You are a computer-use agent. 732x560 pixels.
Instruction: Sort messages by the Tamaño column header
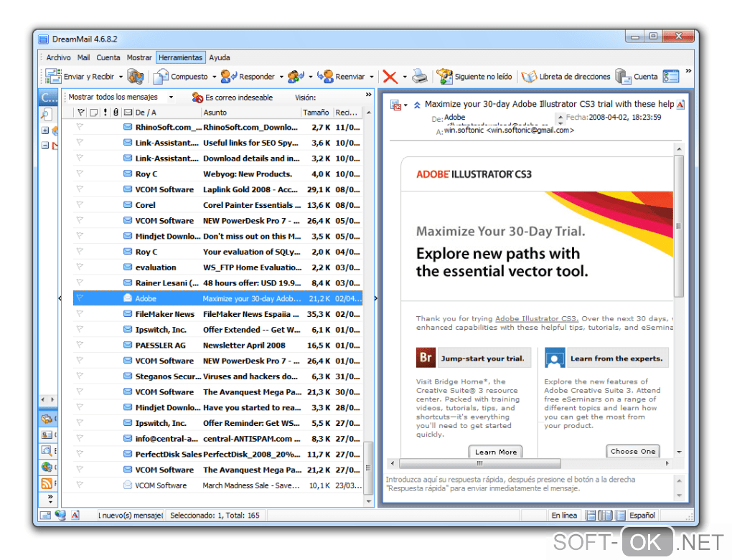(316, 113)
